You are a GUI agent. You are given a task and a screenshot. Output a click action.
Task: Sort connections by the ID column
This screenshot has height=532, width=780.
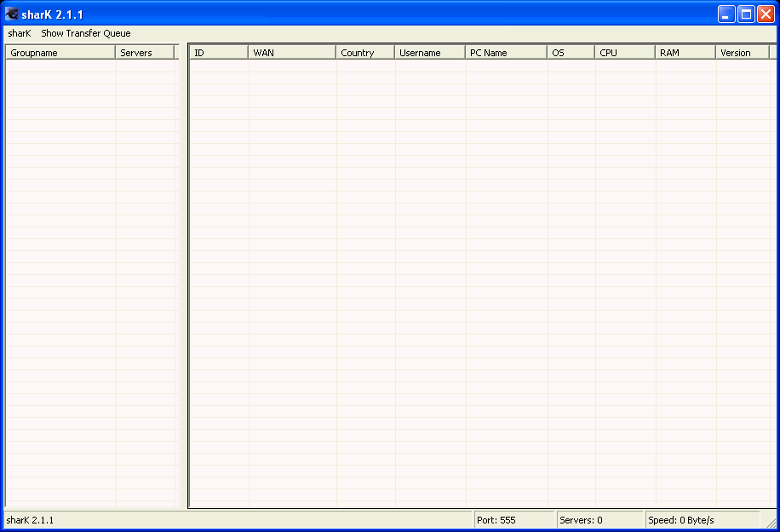tap(218, 52)
